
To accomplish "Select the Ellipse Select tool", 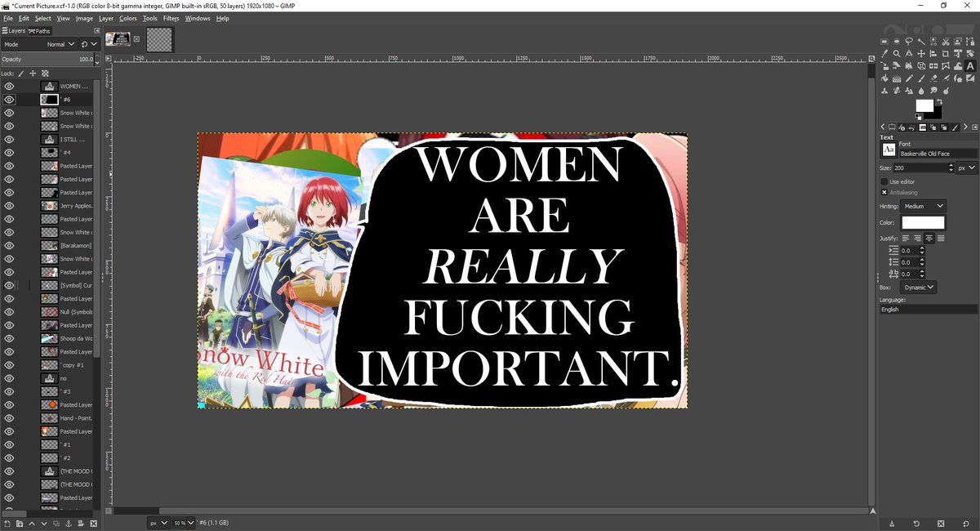I will [x=897, y=42].
